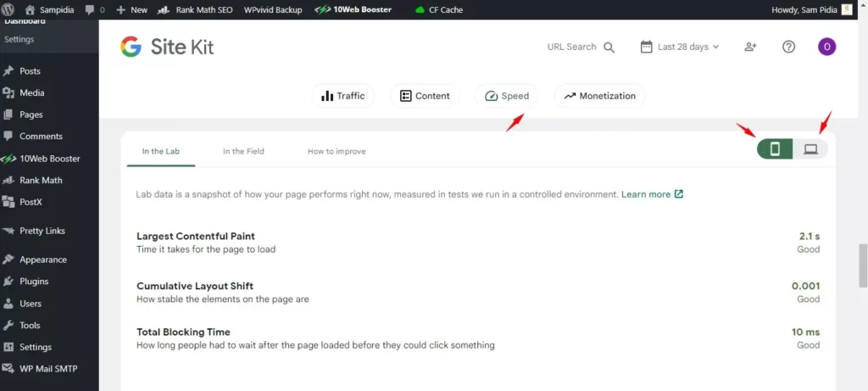Viewport: 868px width, 391px height.
Task: Open the Last 28 days date range dropdown
Action: (680, 47)
